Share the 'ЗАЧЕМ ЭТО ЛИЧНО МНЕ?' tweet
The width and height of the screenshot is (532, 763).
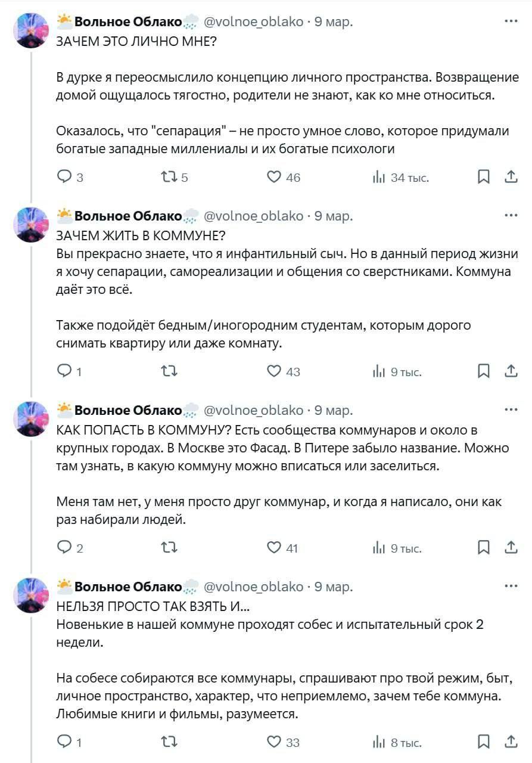click(511, 176)
